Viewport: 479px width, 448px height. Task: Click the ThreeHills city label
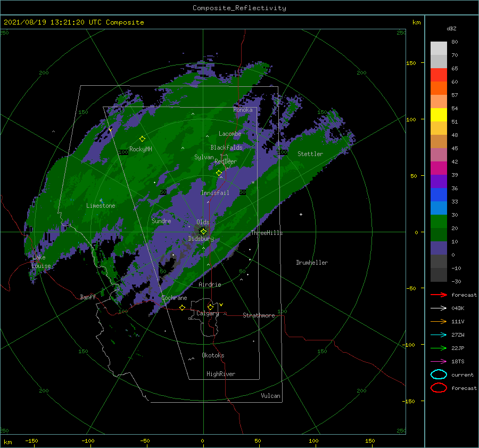pyautogui.click(x=267, y=233)
